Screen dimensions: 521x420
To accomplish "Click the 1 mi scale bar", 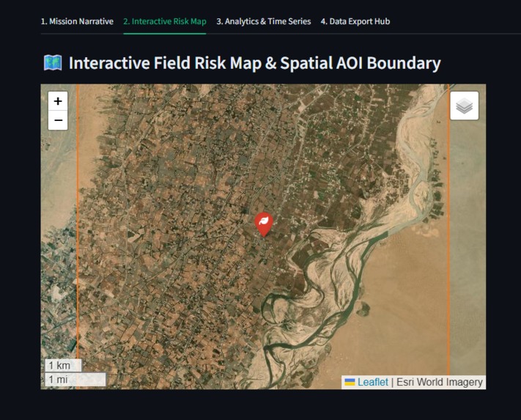I will click(75, 380).
